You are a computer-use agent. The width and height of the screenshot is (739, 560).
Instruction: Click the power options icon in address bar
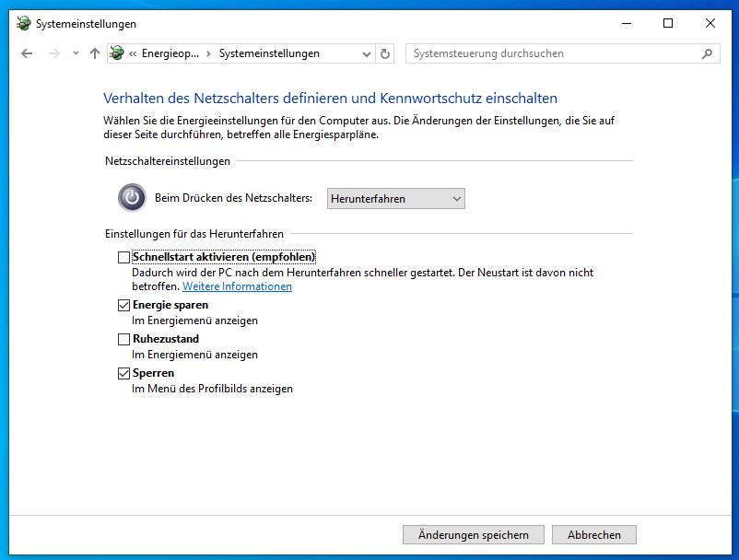coord(117,53)
